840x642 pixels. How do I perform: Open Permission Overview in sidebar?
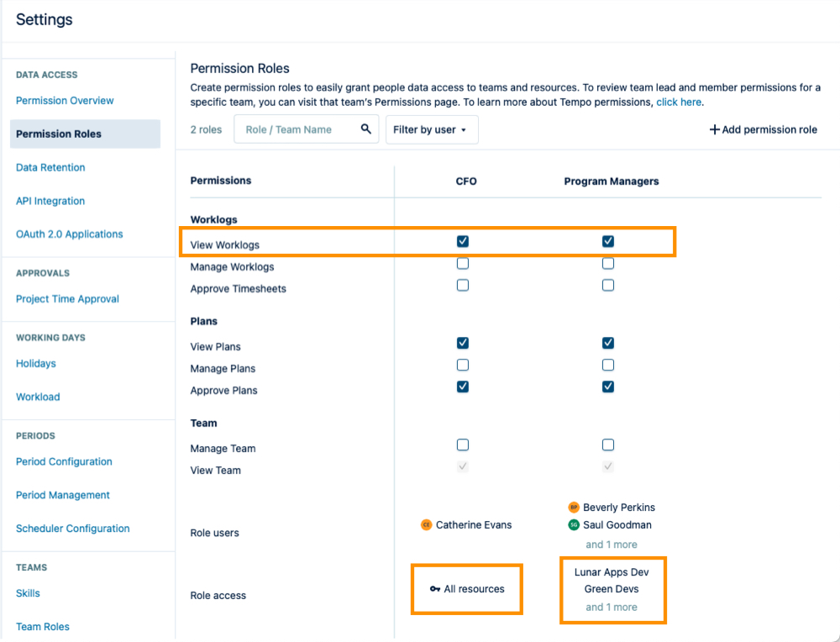click(65, 101)
